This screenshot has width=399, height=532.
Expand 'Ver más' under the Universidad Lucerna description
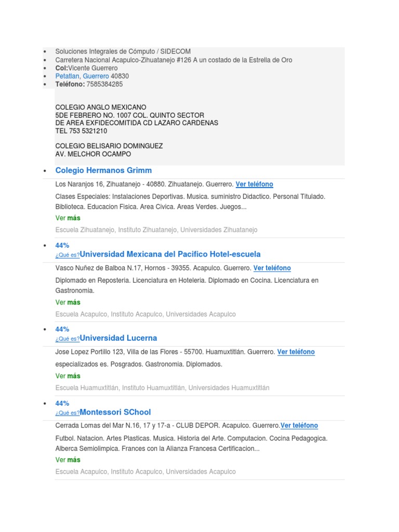(x=68, y=376)
